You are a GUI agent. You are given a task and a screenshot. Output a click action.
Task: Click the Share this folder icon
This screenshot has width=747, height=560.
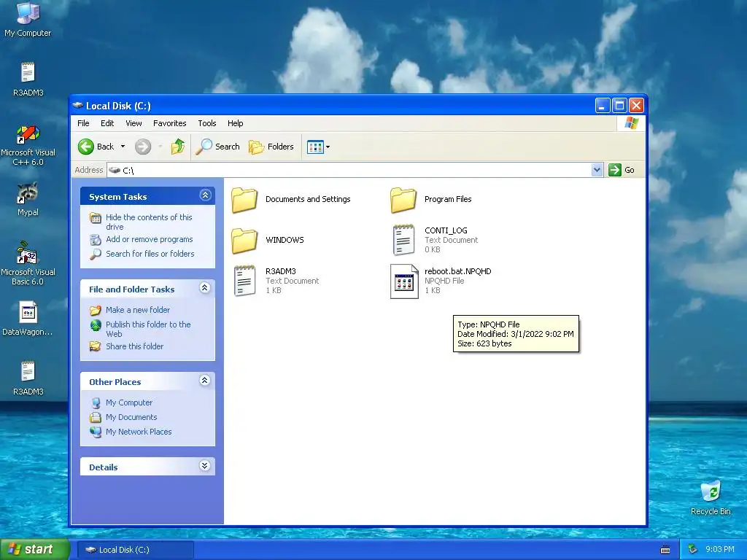[x=96, y=346]
